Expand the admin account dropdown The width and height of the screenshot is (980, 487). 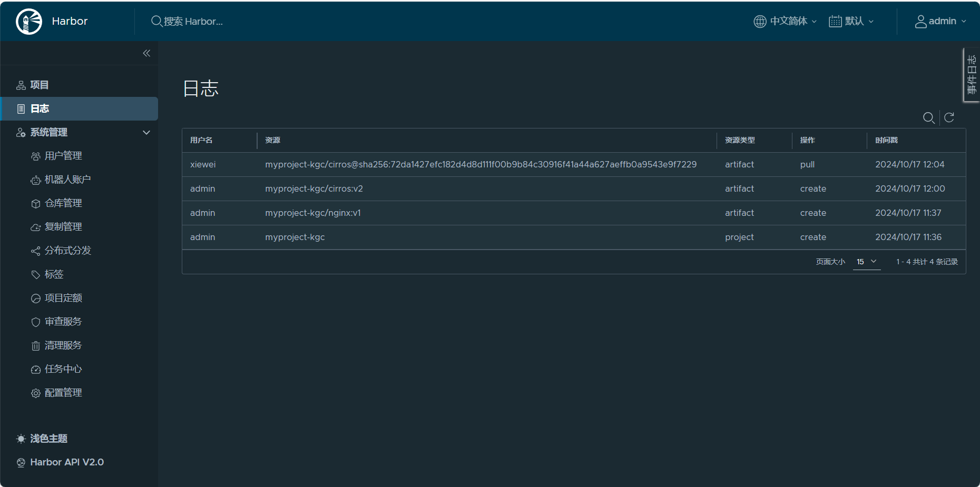tap(942, 21)
